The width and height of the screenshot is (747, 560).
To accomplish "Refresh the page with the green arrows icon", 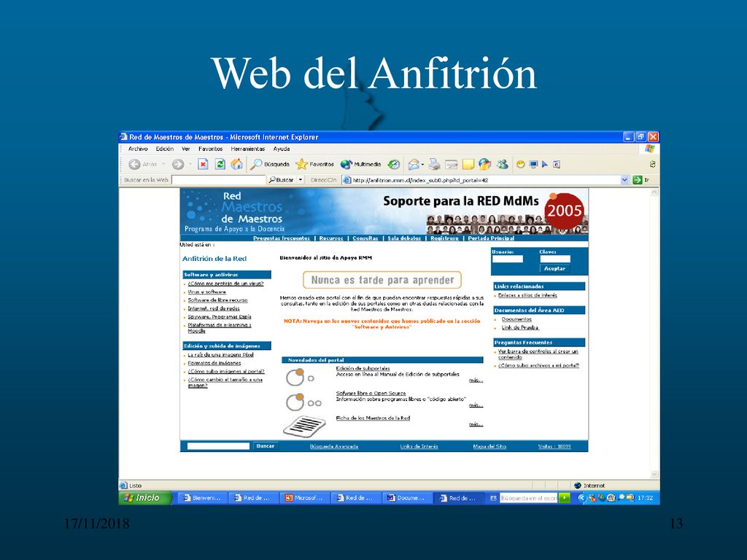I will click(220, 164).
